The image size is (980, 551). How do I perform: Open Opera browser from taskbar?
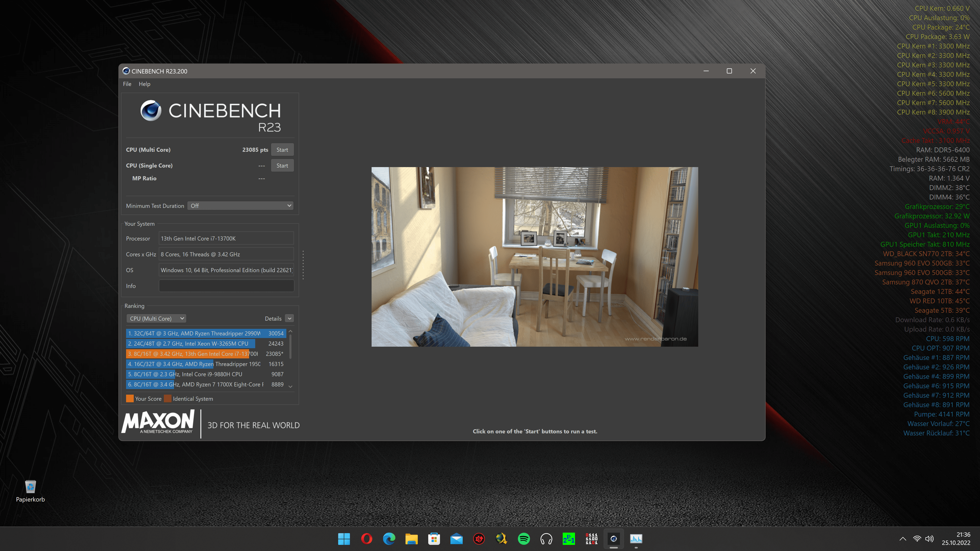[x=366, y=539]
